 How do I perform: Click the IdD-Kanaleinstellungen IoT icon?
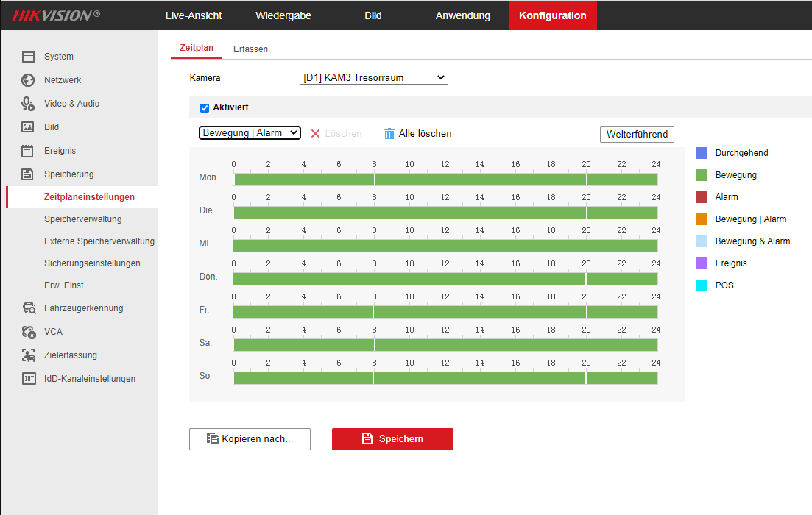coord(28,379)
